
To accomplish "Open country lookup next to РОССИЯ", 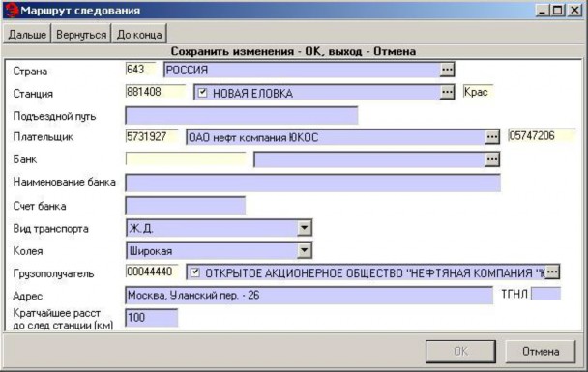I will tap(447, 70).
